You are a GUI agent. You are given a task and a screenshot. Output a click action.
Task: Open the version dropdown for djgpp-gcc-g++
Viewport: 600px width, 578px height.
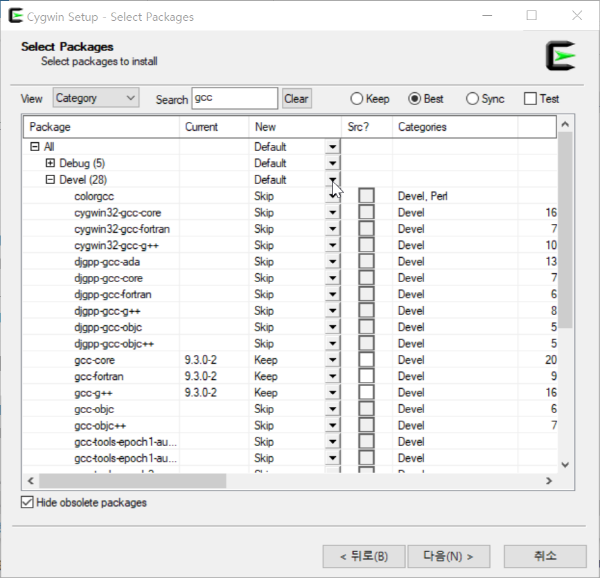click(x=333, y=311)
